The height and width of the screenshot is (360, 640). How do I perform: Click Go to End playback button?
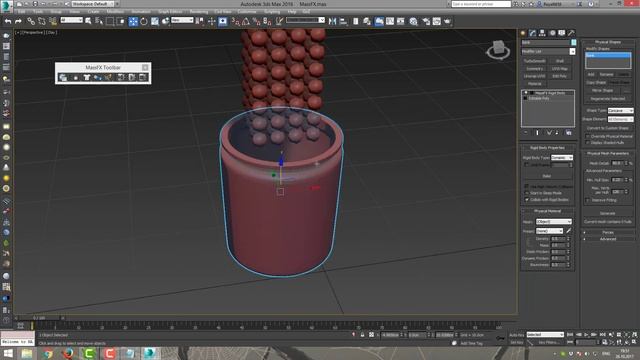tap(602, 335)
